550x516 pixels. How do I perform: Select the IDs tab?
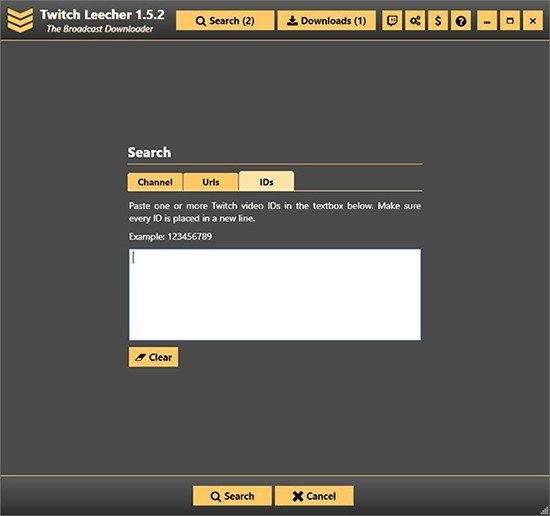pos(267,182)
